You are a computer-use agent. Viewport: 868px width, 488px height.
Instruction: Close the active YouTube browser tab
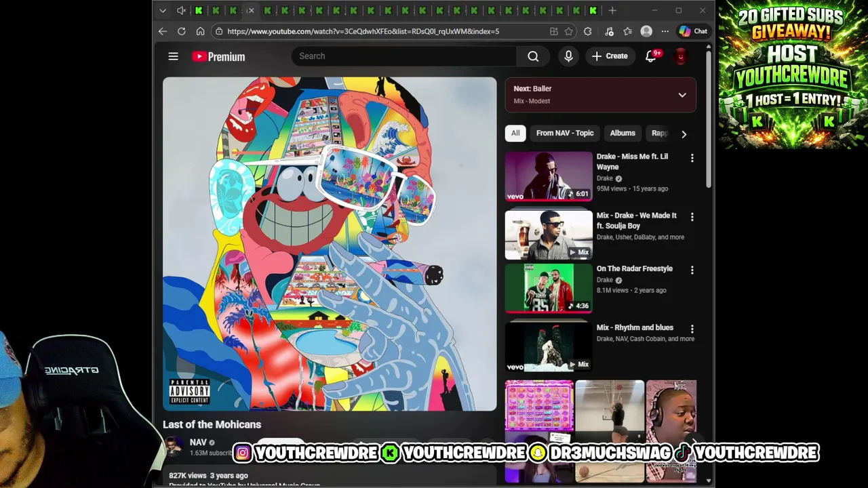coord(251,10)
